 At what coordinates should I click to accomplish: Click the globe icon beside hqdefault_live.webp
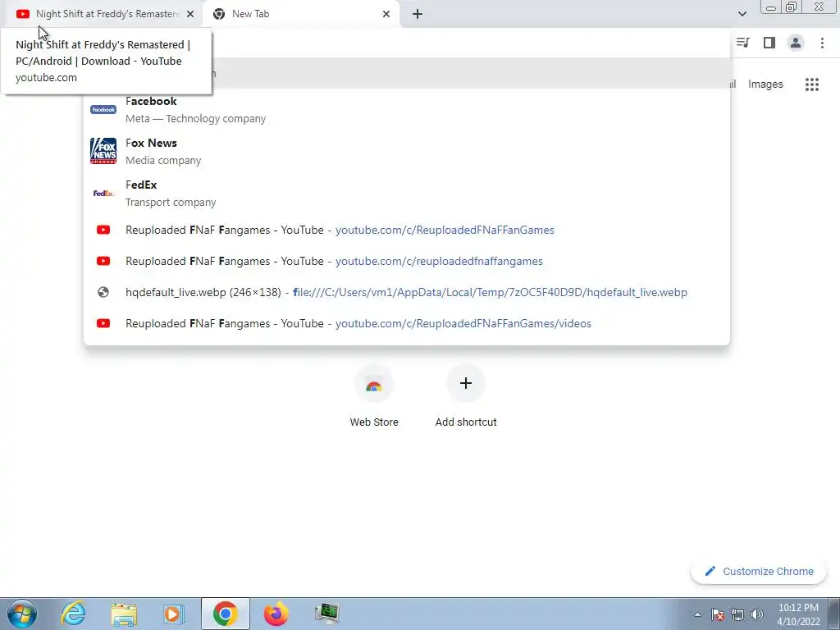pos(103,292)
